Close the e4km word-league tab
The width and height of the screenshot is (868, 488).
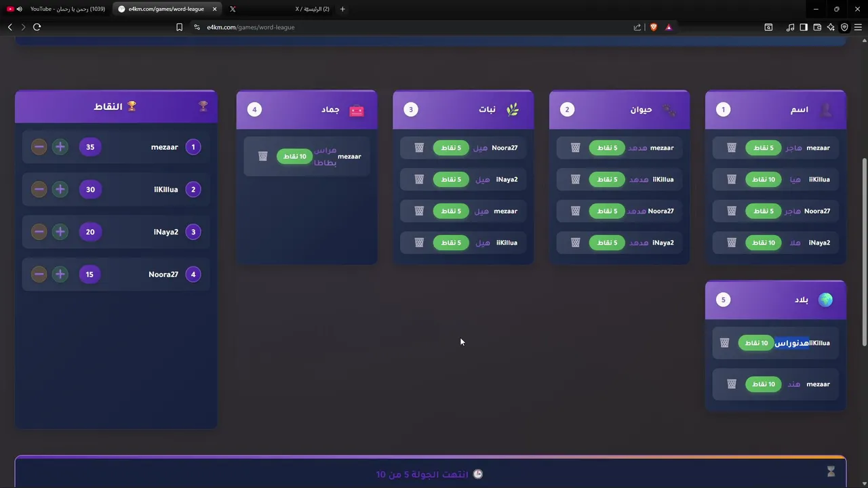[x=214, y=9]
